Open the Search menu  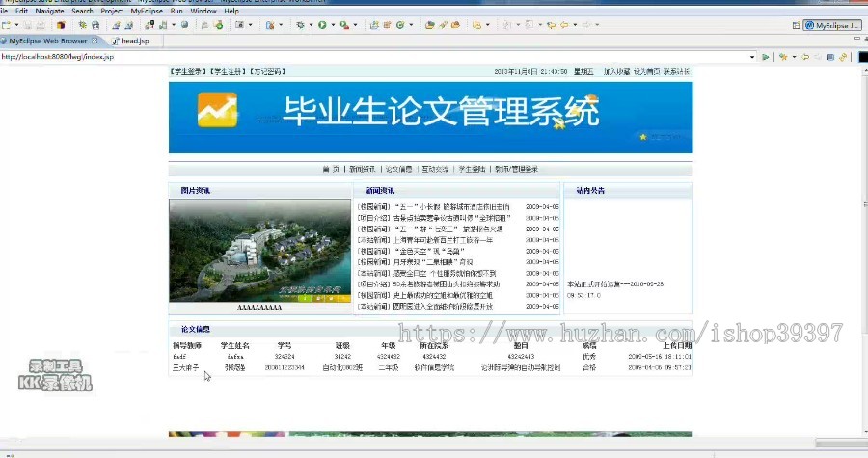point(83,11)
